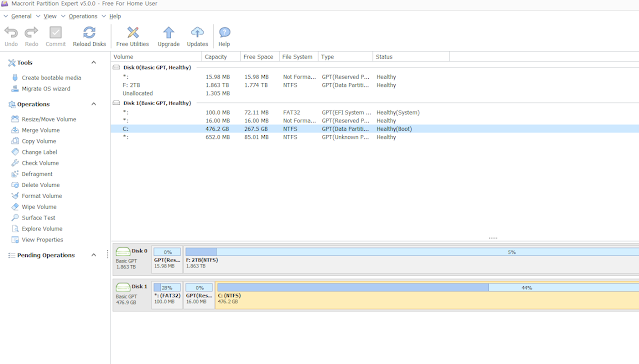Click the pane splitter dots handle
This screenshot has width=639, height=364.
point(493,238)
